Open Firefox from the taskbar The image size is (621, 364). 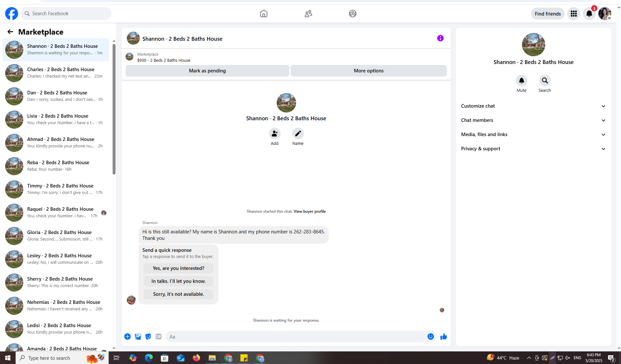pos(196,358)
